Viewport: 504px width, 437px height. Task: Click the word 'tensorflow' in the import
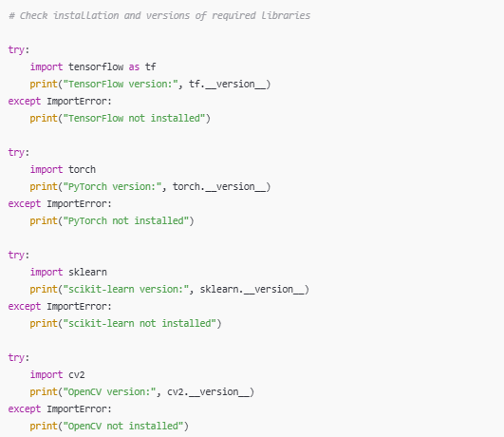(96, 66)
